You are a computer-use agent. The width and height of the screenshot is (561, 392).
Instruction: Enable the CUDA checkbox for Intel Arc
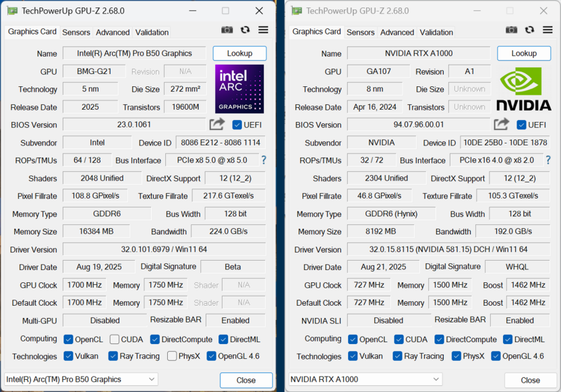(115, 339)
